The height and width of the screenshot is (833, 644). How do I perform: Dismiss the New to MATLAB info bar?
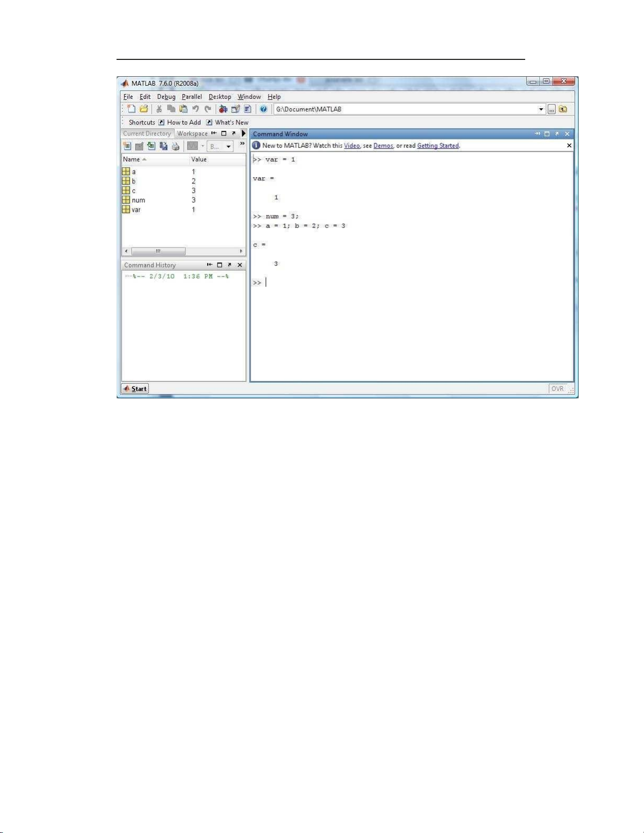569,146
